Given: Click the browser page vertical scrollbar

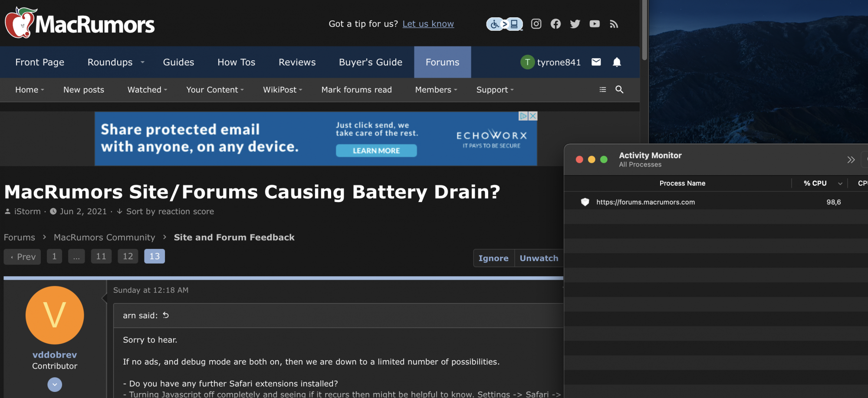Looking at the screenshot, I should coord(644,30).
